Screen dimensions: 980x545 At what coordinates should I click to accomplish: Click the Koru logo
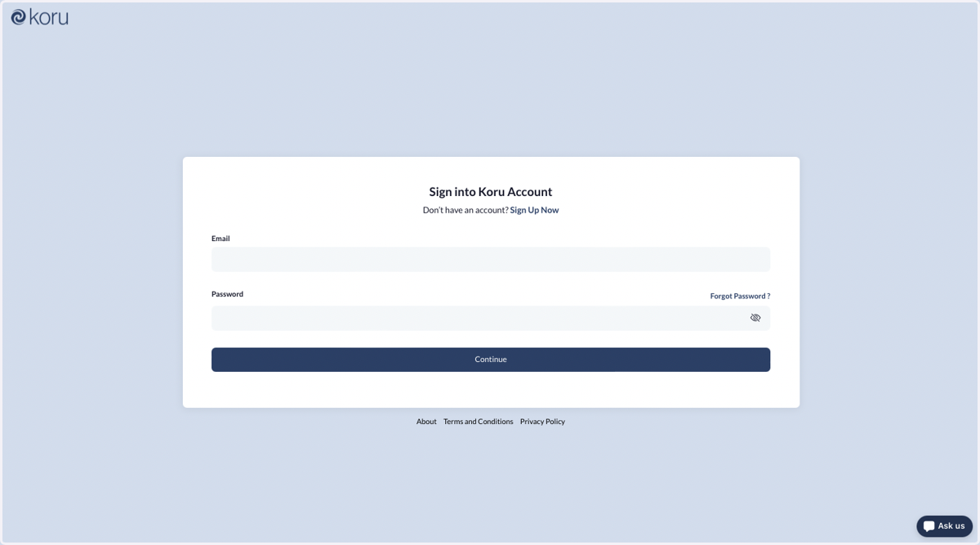coord(39,16)
